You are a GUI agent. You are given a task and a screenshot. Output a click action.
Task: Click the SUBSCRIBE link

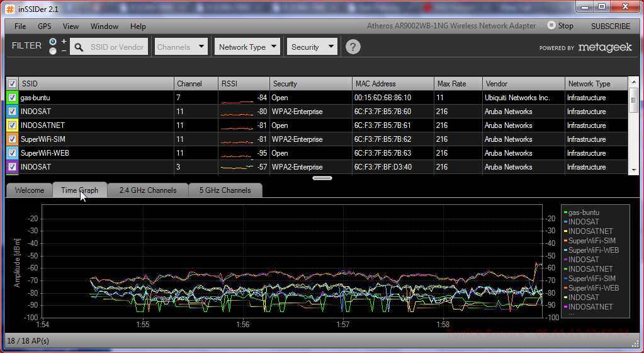tap(611, 26)
